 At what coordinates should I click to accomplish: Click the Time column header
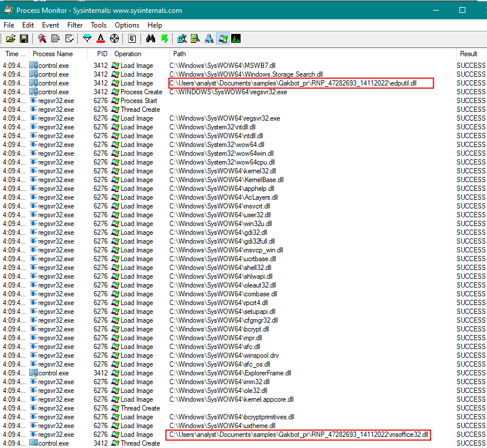point(15,54)
